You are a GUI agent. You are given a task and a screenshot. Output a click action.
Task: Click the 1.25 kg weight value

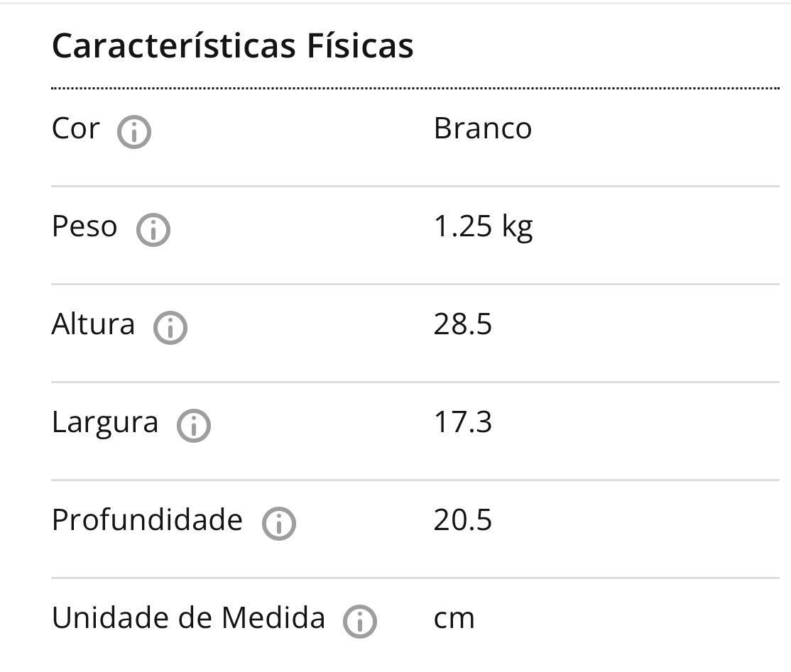click(x=484, y=227)
